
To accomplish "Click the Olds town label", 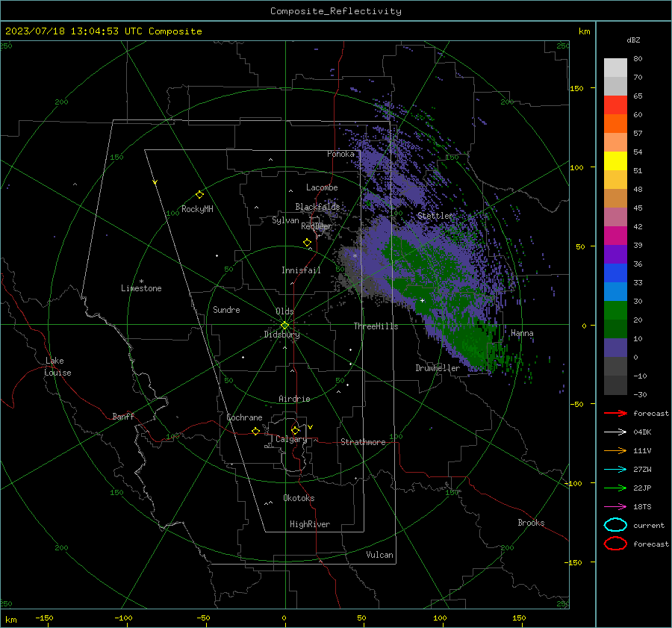I will pos(284,311).
